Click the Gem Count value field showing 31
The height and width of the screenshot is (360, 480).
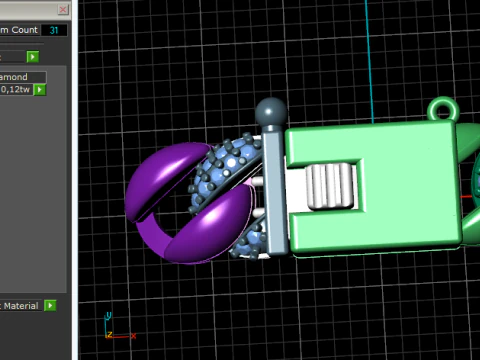54,30
